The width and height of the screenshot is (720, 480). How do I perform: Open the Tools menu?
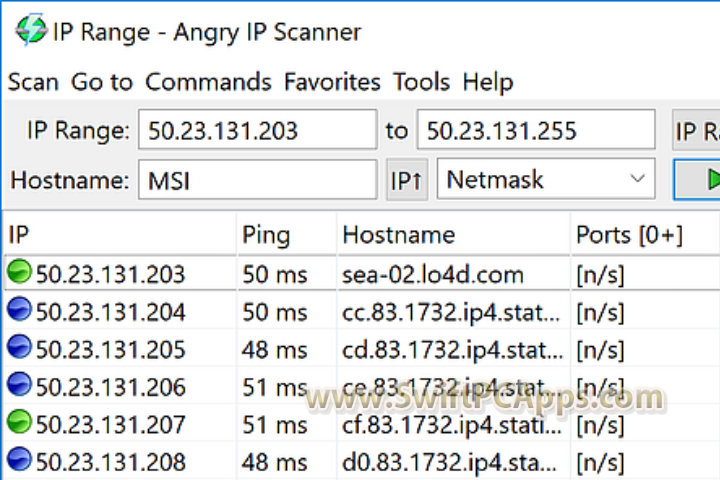[x=421, y=82]
